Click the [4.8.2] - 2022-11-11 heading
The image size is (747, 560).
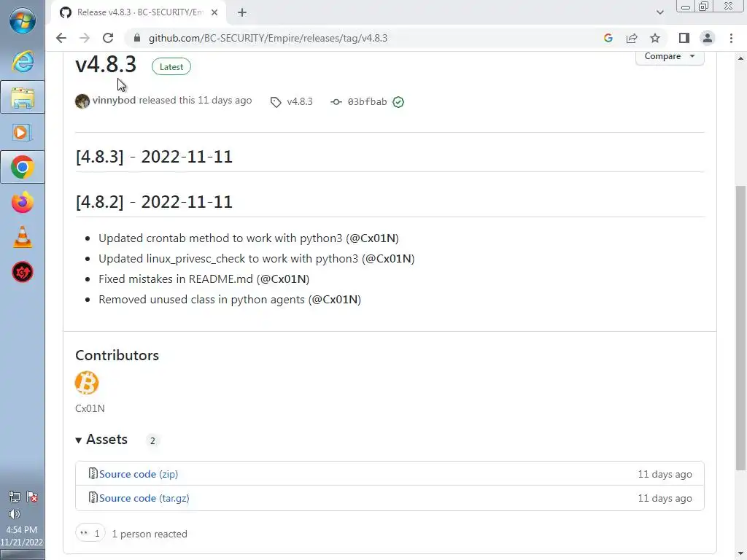pos(154,202)
